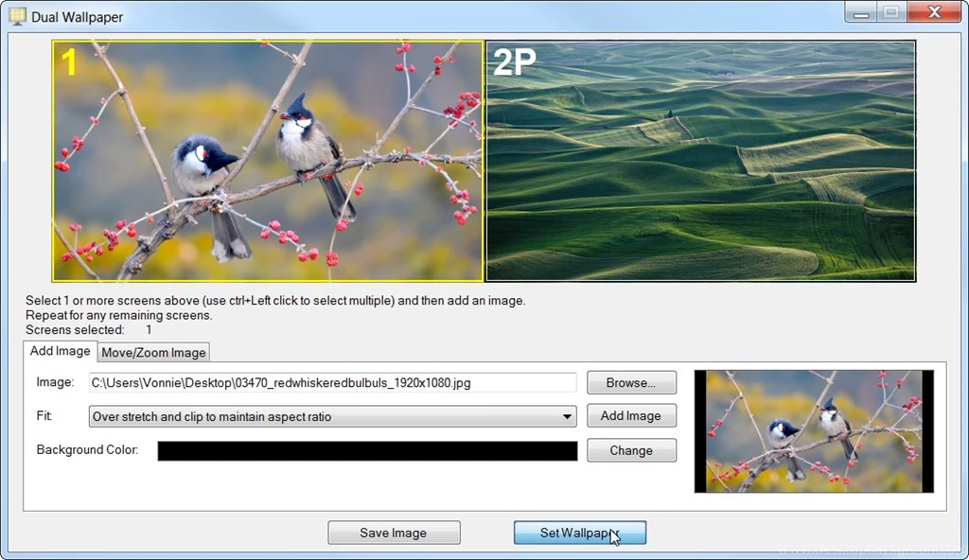Click the Save Image button
Viewport: 969px width, 560px height.
(x=394, y=533)
